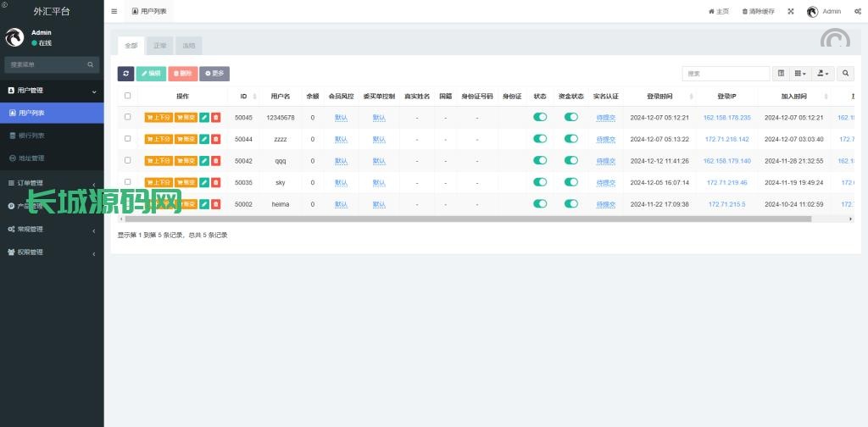Click the refresh icon button above the table
The image size is (868, 427).
click(125, 74)
